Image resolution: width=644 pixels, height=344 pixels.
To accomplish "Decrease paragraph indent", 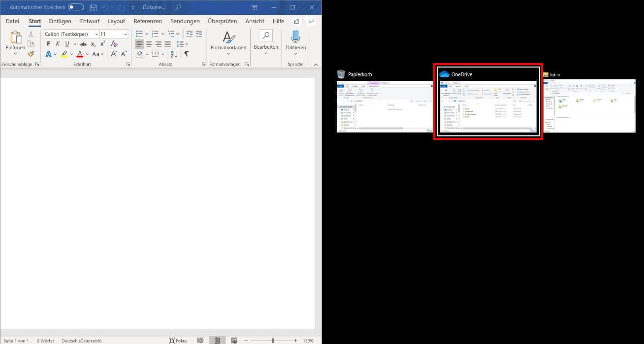I will point(189,34).
